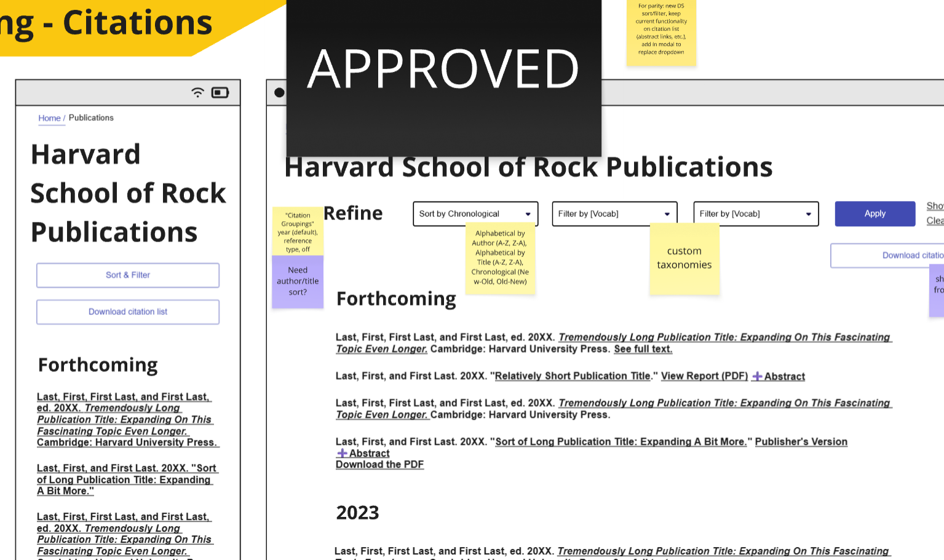Screen dimensions: 944x560
Task: Click the Show link beside Apply
Action: coord(935,206)
